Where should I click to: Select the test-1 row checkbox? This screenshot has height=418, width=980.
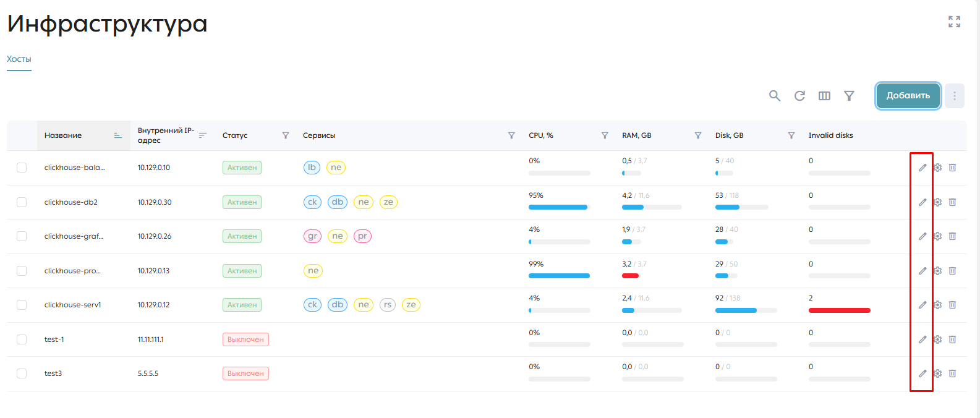(x=22, y=339)
